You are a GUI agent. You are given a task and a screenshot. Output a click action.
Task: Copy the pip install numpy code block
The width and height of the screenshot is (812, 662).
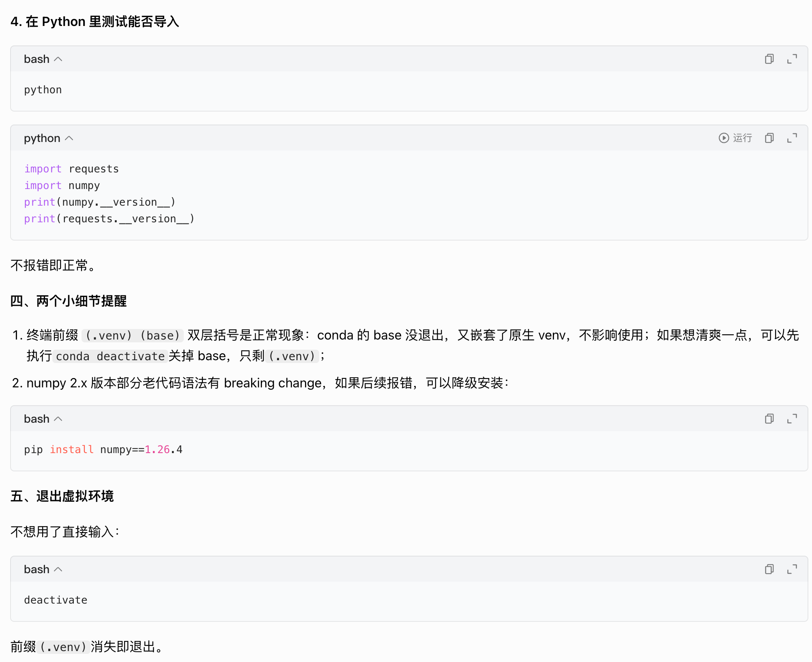point(769,419)
